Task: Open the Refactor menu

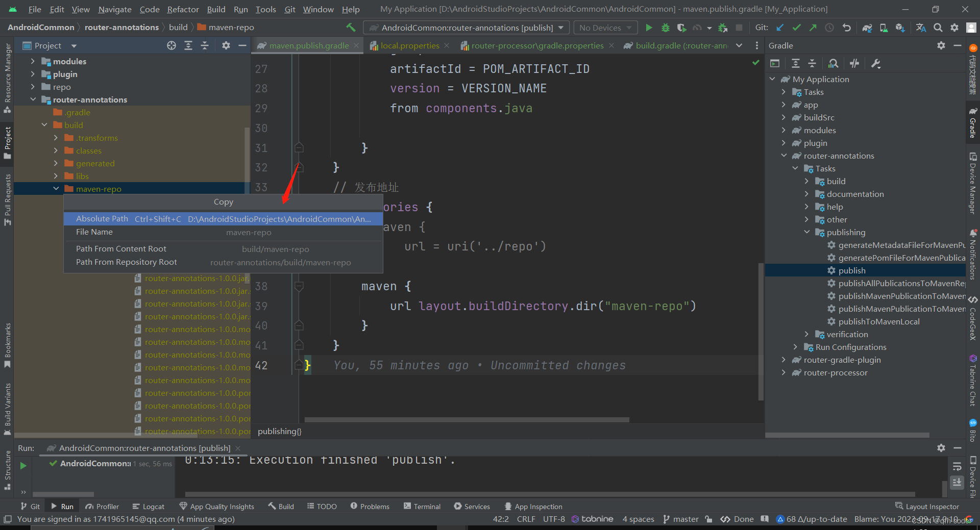Action: (183, 9)
